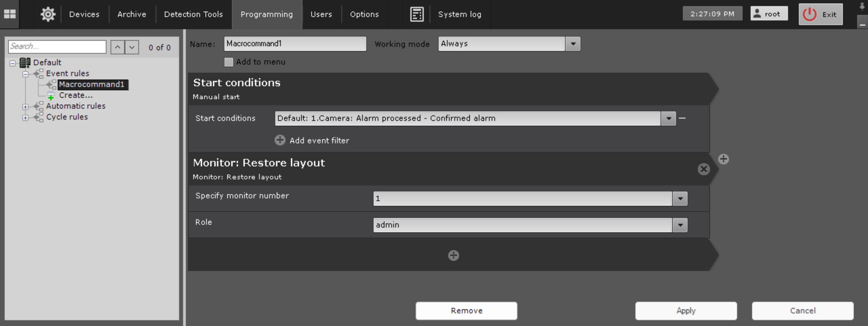
Task: Select the Programming tab
Action: coord(267,14)
